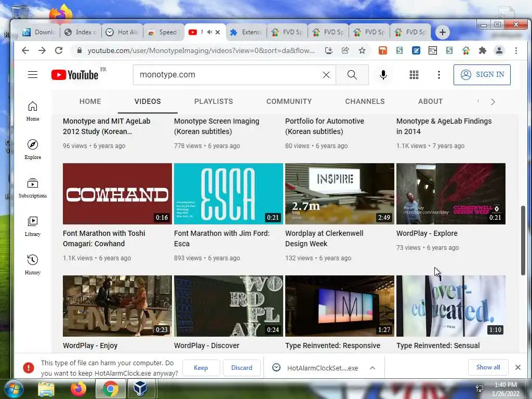Open 'WordPlay - Discover' video title

pos(207,345)
